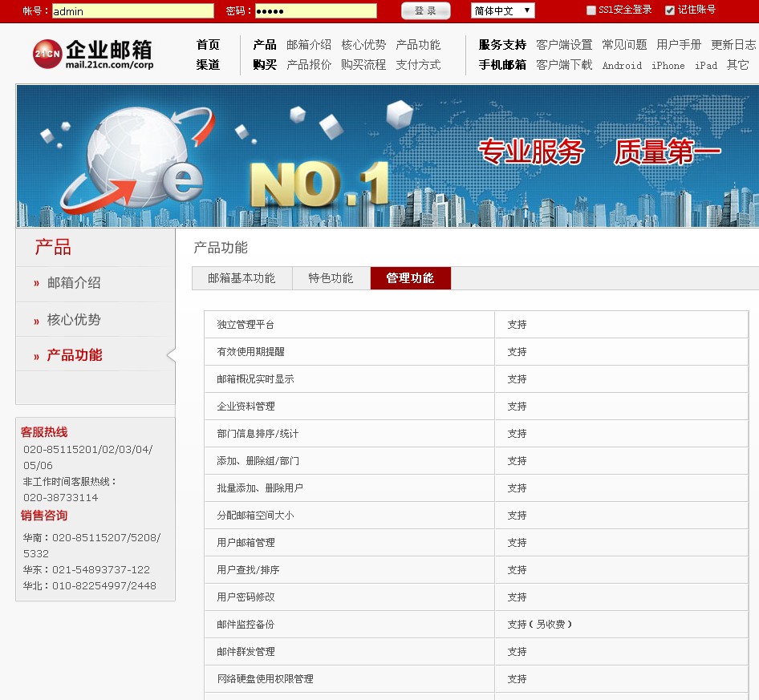Open the 产品报价 link
759x700 pixels.
coord(309,65)
